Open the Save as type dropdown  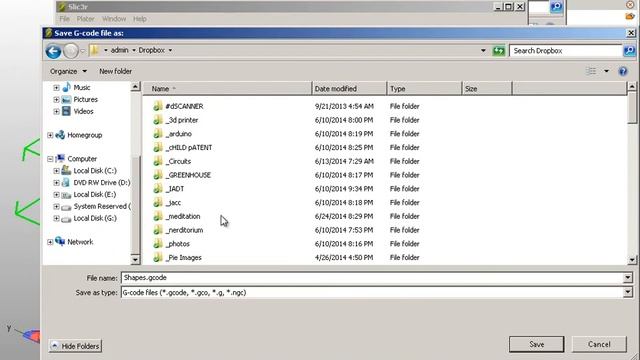pos(628,292)
